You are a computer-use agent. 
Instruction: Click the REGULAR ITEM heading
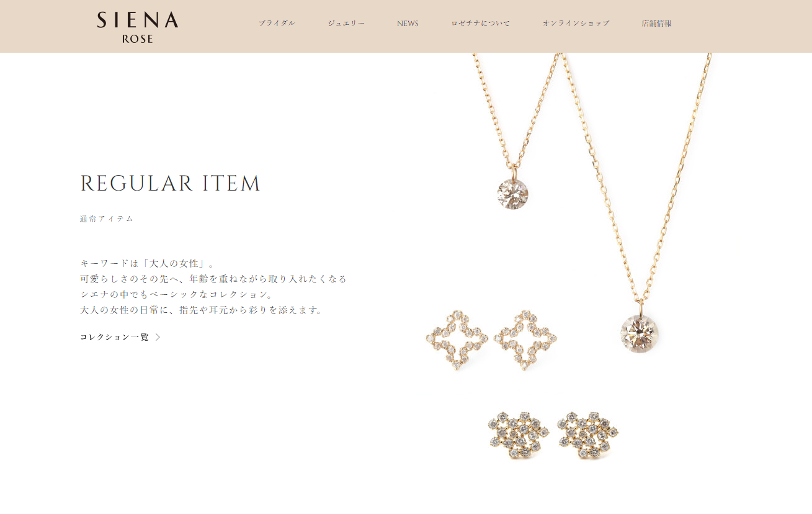171,184
